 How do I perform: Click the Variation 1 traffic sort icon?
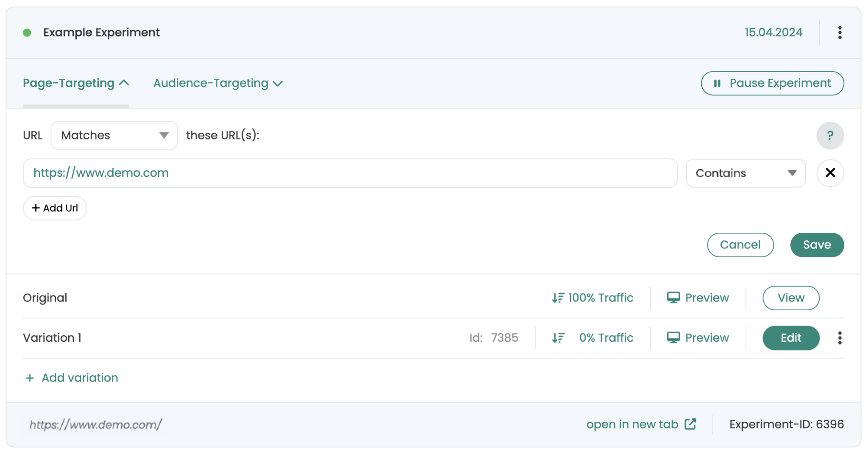coord(558,338)
